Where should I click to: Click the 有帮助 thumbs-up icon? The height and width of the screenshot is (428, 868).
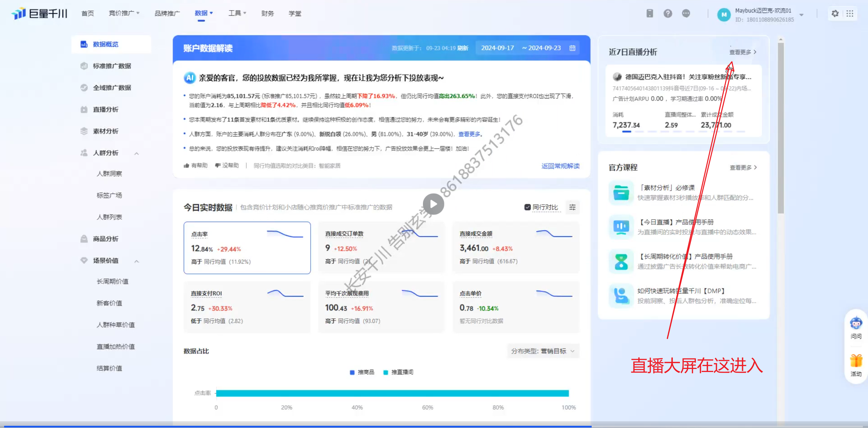tap(186, 166)
